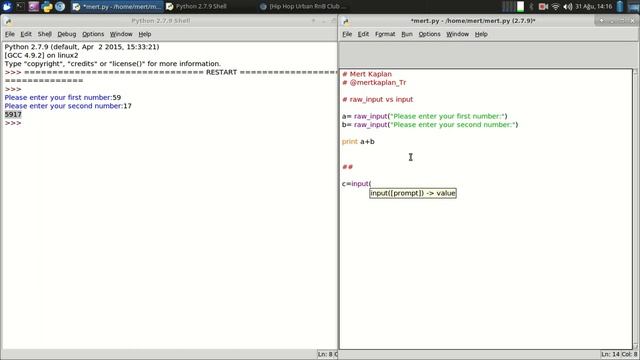Click the workspace switcher at panel end

tap(633, 7)
